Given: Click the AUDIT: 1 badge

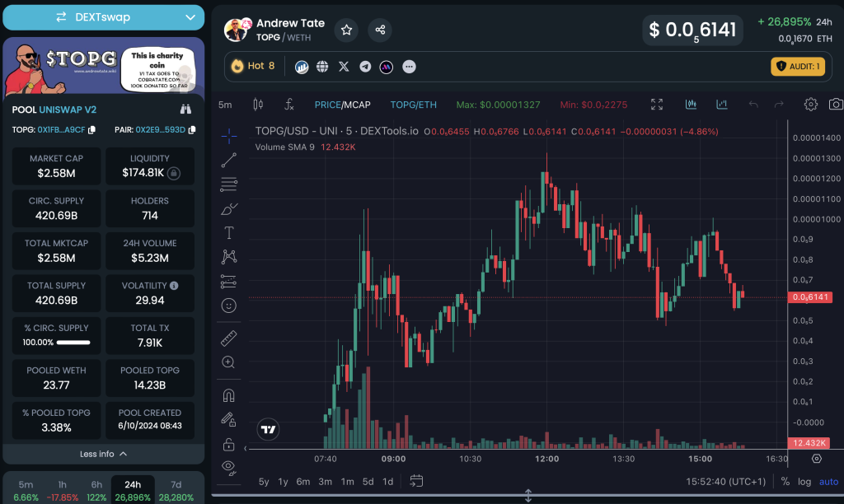Looking at the screenshot, I should [x=798, y=67].
